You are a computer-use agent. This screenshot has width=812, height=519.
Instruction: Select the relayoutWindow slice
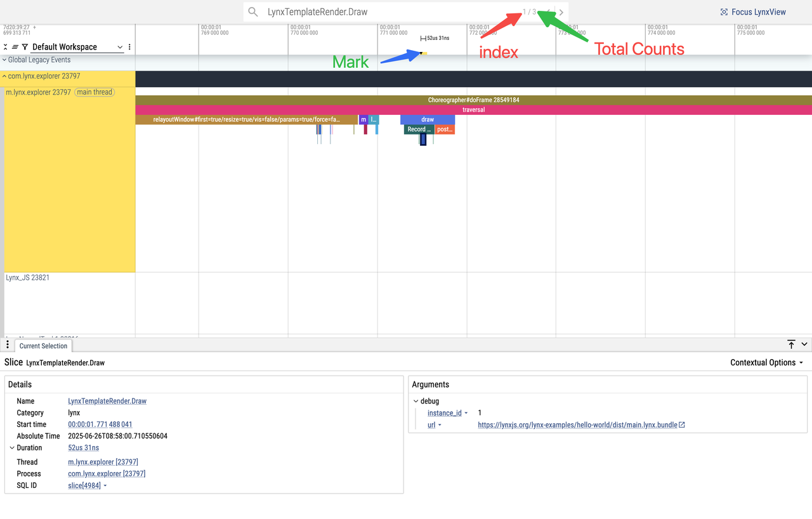tap(246, 119)
